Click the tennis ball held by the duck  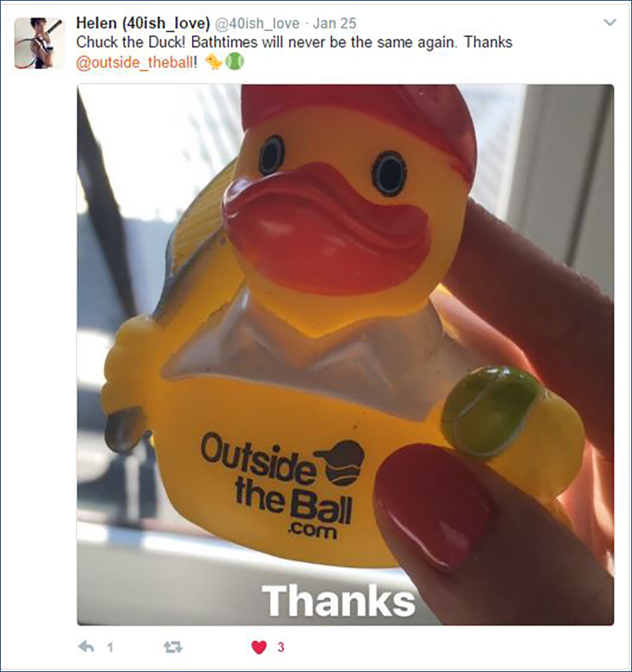click(x=490, y=411)
